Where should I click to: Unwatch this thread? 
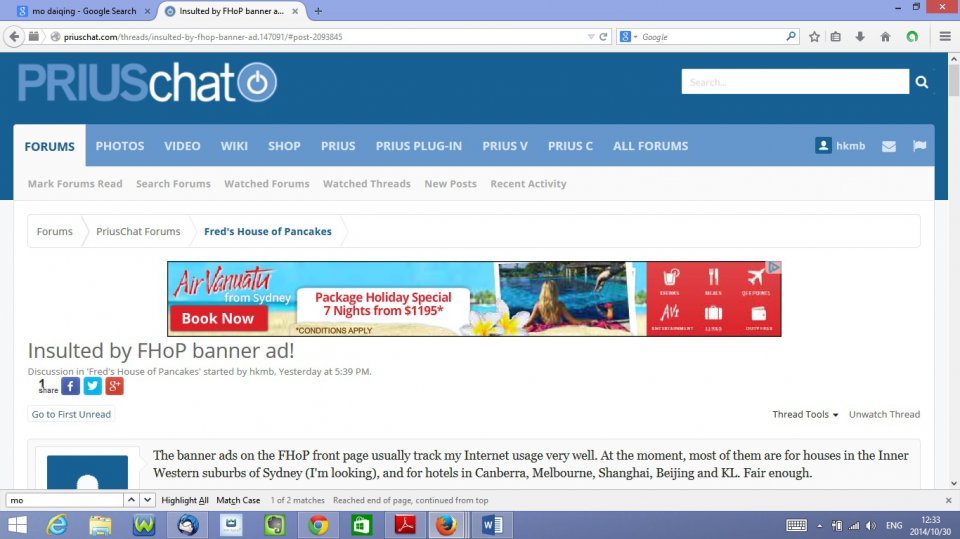(884, 414)
